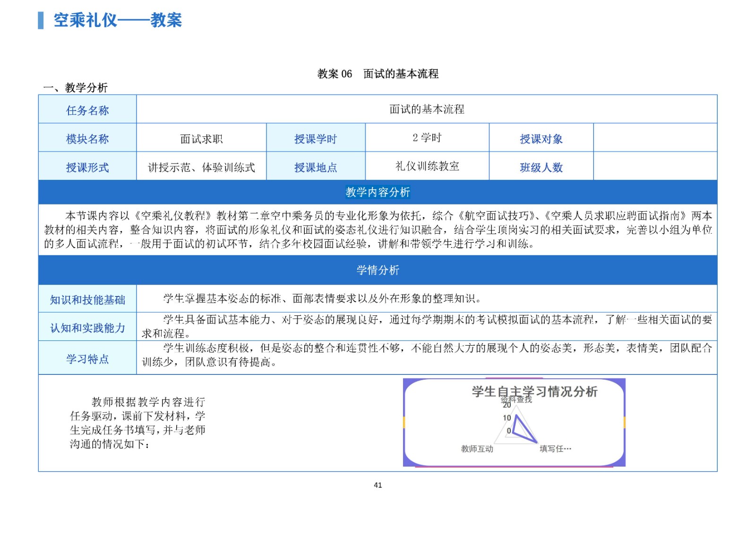Click the value 10 on the radar axis
The image size is (756, 534).
pos(507,418)
